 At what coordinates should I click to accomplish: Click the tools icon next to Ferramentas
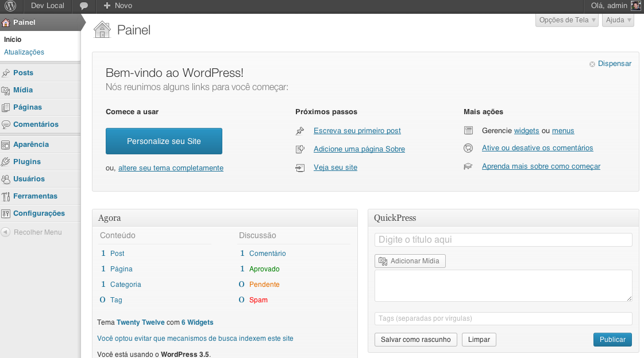[x=6, y=196]
